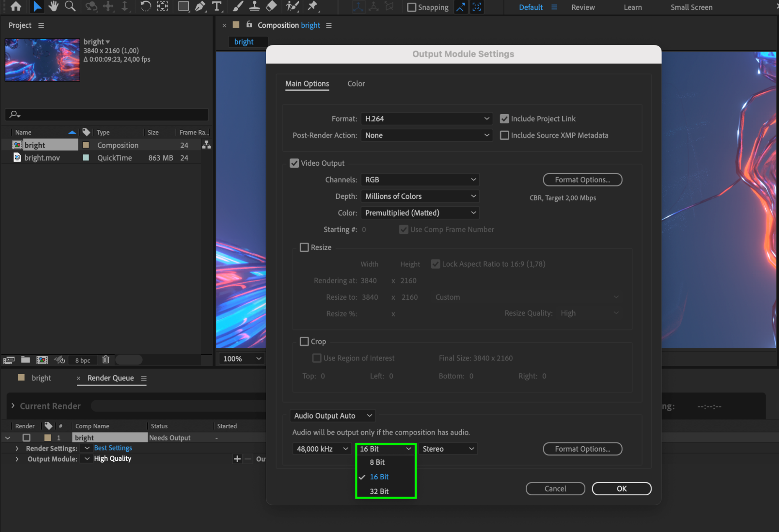This screenshot has height=532, width=779.
Task: Check Include Source XMP Metadata
Action: (504, 136)
